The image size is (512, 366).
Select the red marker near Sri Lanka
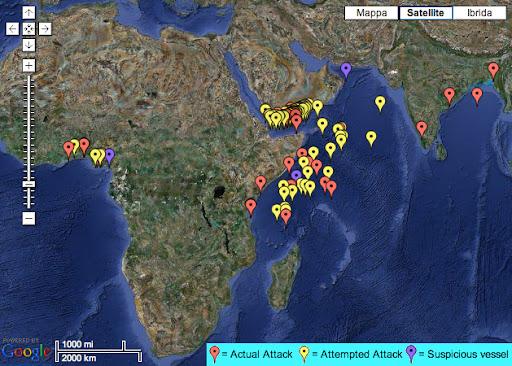click(x=422, y=128)
